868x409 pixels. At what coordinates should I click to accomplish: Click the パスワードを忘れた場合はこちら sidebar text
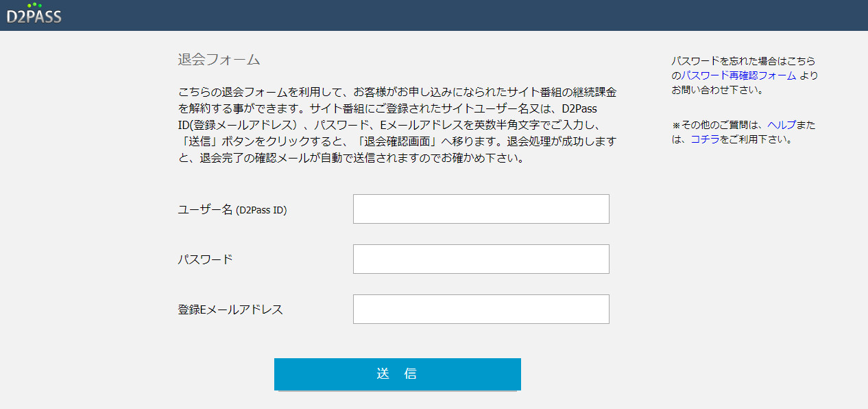coord(743,61)
